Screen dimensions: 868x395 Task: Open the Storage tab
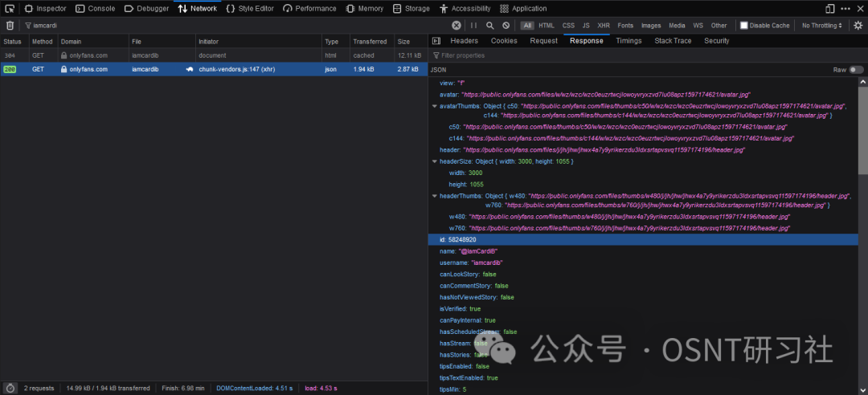click(411, 8)
